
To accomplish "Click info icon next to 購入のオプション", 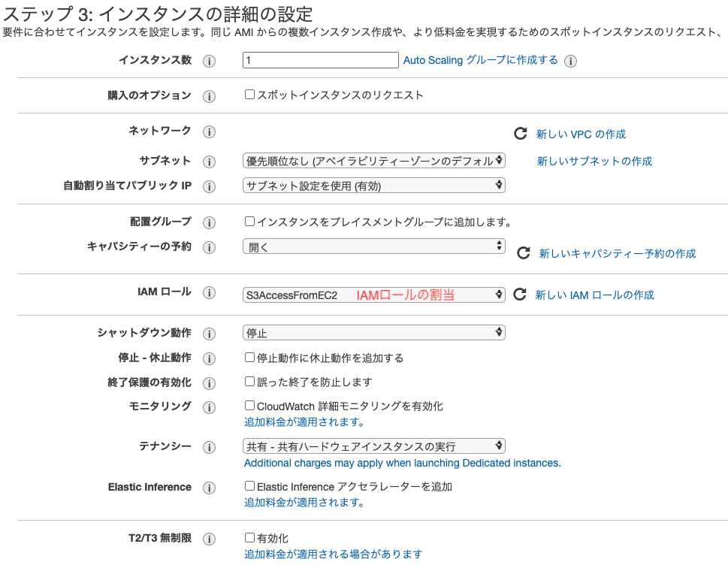I will point(209,96).
